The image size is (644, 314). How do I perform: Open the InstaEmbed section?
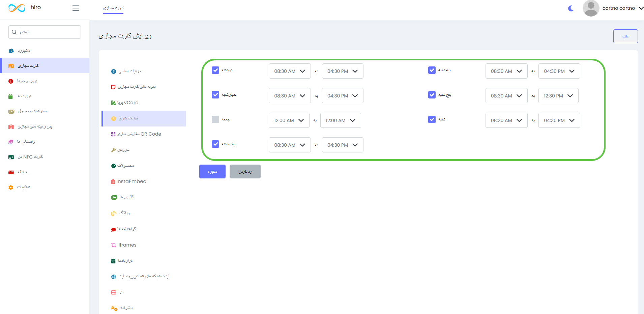(x=131, y=181)
